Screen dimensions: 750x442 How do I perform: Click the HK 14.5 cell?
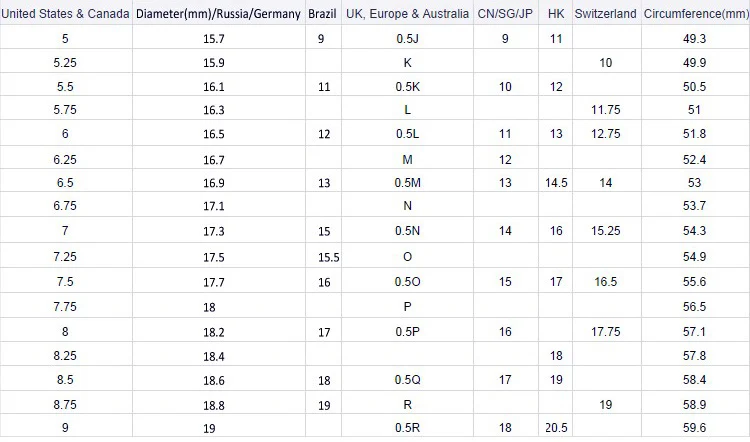556,183
